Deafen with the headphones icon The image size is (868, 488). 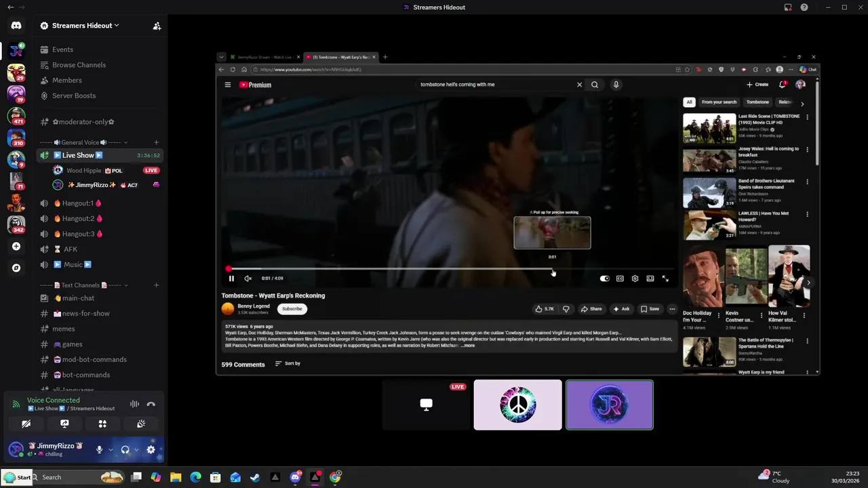[x=125, y=449]
